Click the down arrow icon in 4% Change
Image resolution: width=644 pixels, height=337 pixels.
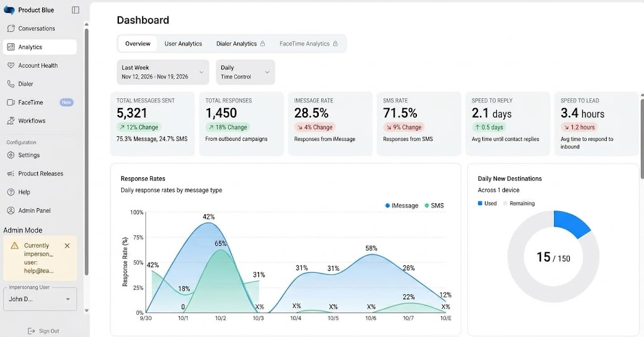300,127
